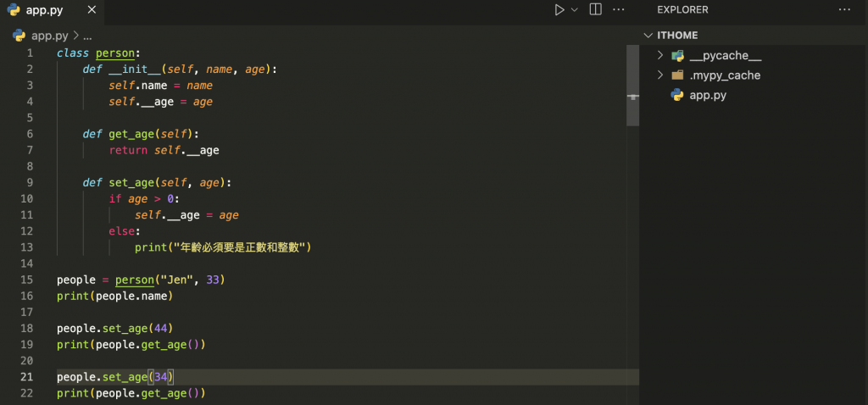The width and height of the screenshot is (868, 405).
Task: Click the editor vertical scrollbar thumb
Action: click(x=632, y=86)
